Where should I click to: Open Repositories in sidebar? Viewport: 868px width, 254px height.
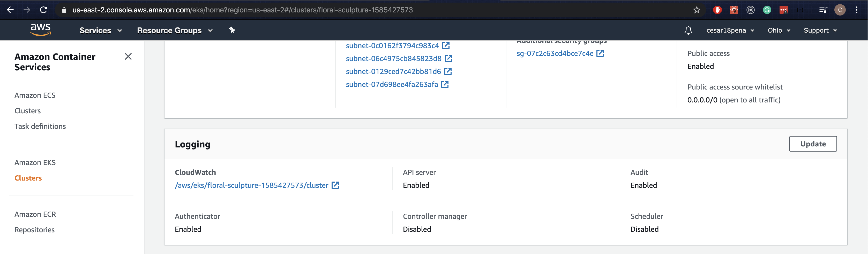[35, 230]
